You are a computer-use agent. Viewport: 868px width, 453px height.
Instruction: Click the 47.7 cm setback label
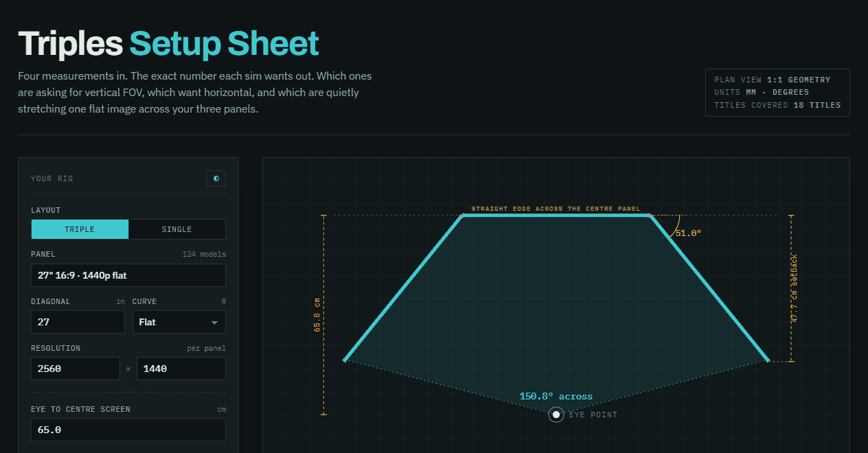pos(795,288)
